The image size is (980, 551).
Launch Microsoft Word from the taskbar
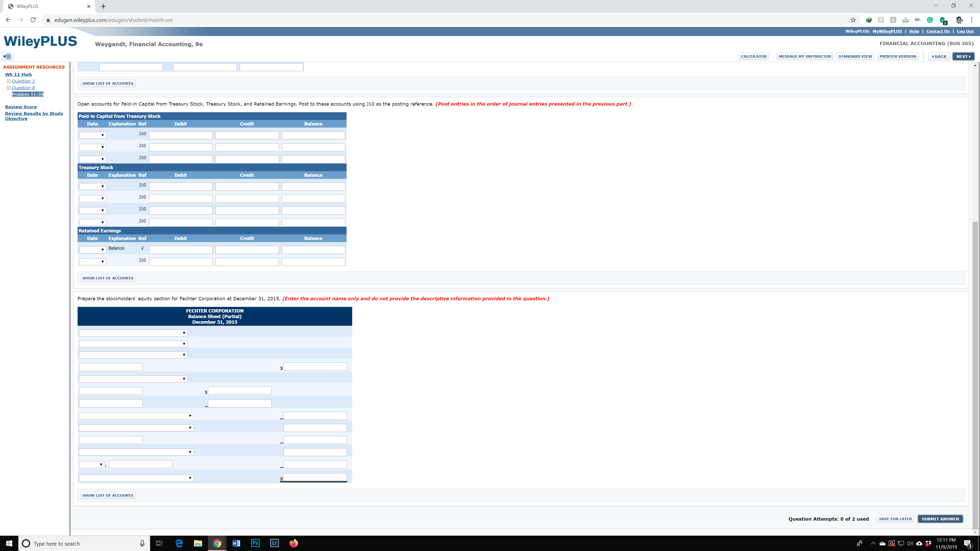[x=236, y=543]
